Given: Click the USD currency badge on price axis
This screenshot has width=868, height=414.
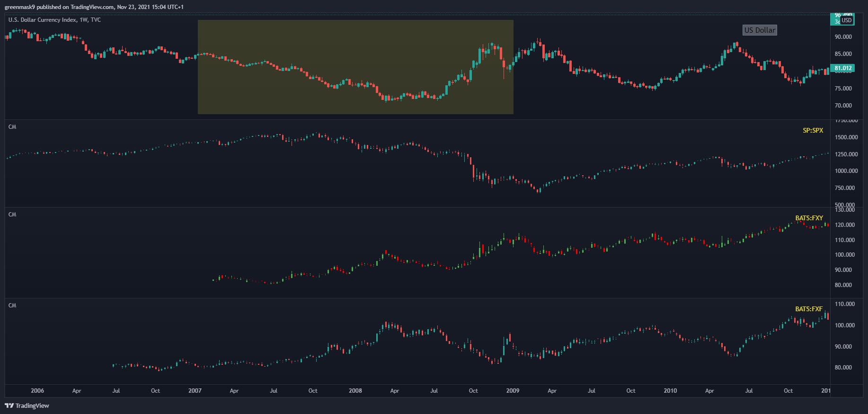Looking at the screenshot, I should click(847, 20).
